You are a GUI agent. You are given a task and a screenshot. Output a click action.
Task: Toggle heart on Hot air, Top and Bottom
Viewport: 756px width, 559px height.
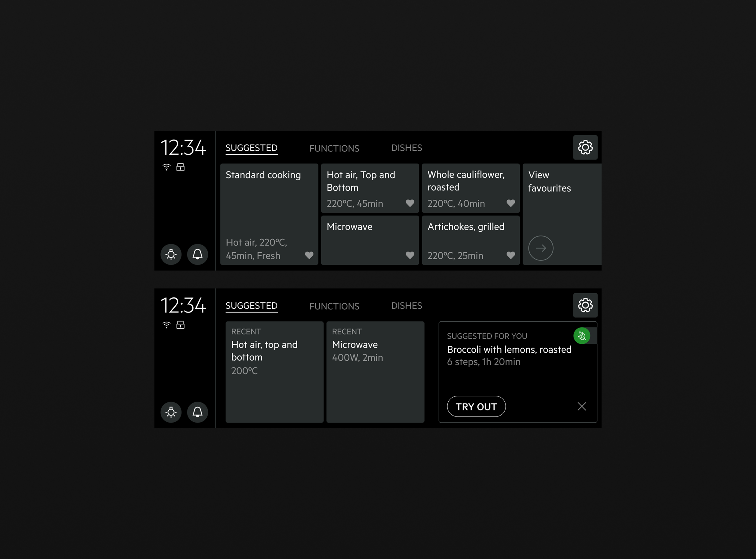pos(410,203)
